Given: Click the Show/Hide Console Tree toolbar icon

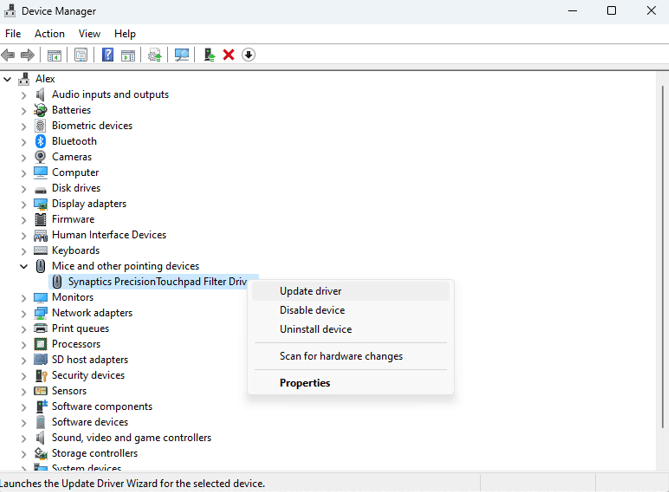Looking at the screenshot, I should pyautogui.click(x=54, y=55).
